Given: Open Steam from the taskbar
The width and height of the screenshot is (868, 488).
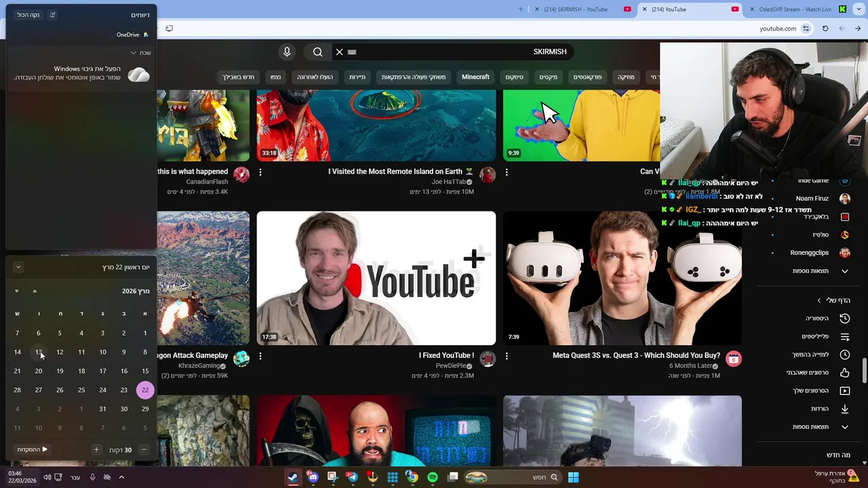Looking at the screenshot, I should point(292,477).
